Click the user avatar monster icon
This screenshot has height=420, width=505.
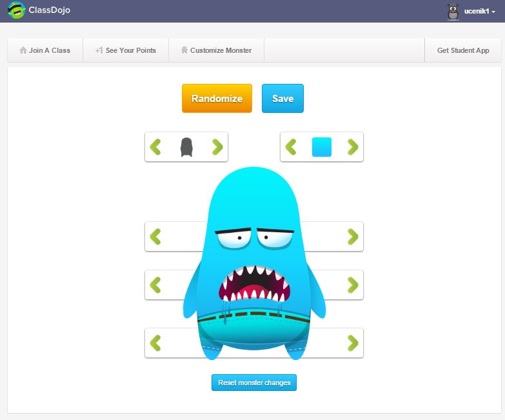point(453,12)
